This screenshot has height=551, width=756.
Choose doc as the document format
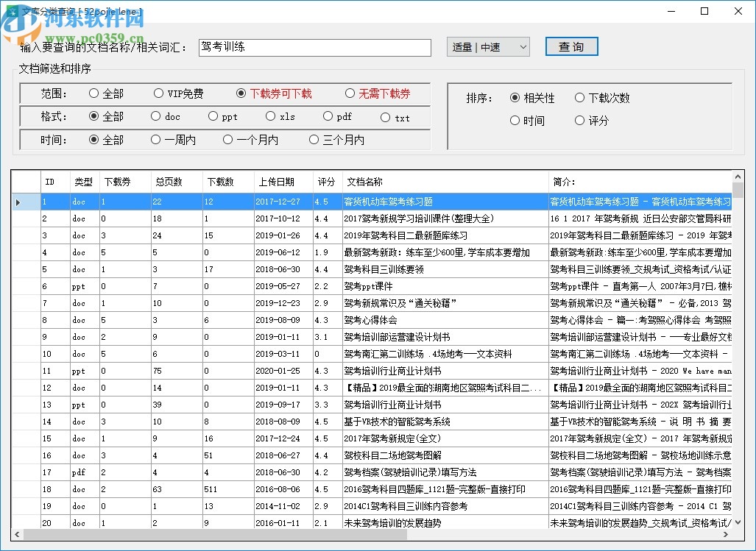tap(155, 117)
